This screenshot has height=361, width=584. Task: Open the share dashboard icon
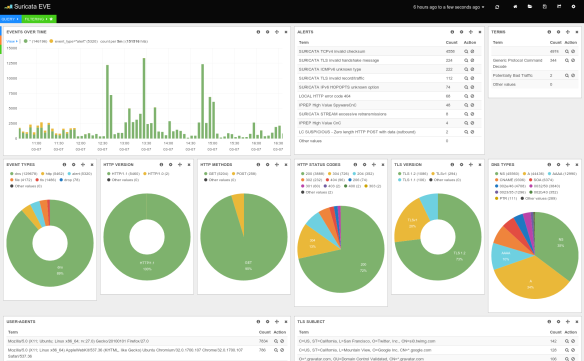(x=559, y=7)
